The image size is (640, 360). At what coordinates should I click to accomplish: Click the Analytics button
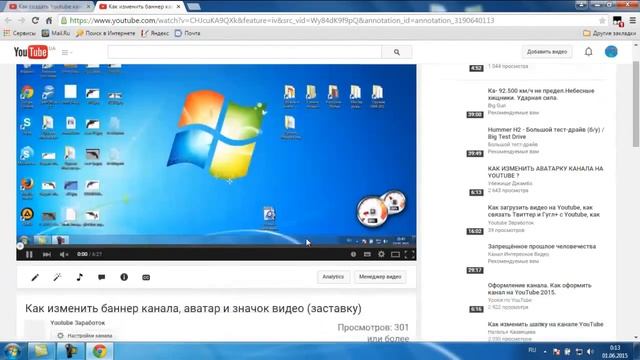[333, 277]
